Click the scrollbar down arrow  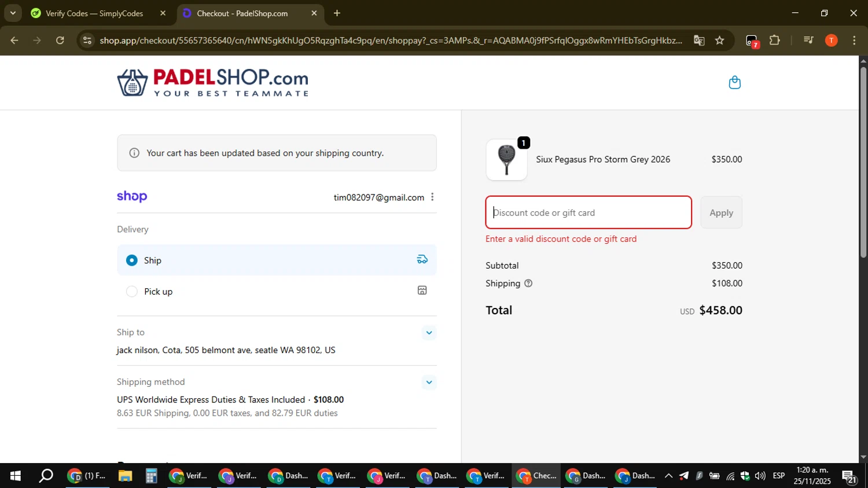pos(863,457)
